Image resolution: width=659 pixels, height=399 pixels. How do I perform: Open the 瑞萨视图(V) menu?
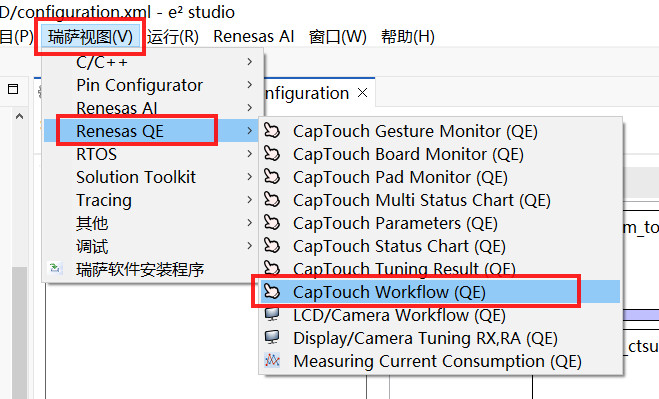click(x=90, y=37)
